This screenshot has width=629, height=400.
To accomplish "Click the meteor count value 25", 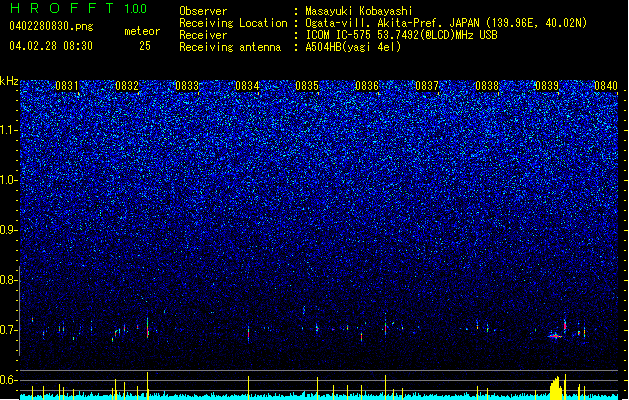I will click(145, 46).
